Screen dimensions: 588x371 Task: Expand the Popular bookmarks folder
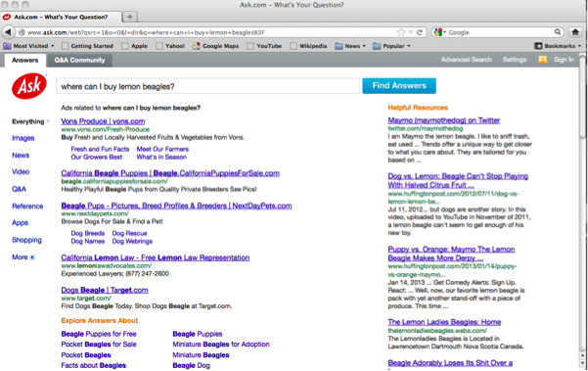point(392,46)
